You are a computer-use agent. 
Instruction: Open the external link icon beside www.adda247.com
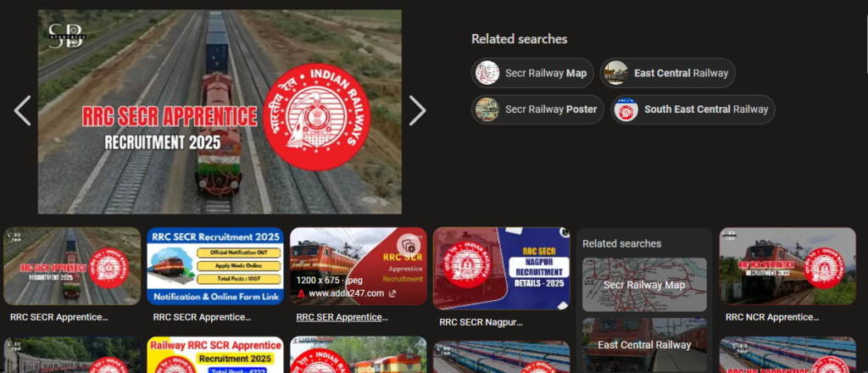pyautogui.click(x=392, y=293)
